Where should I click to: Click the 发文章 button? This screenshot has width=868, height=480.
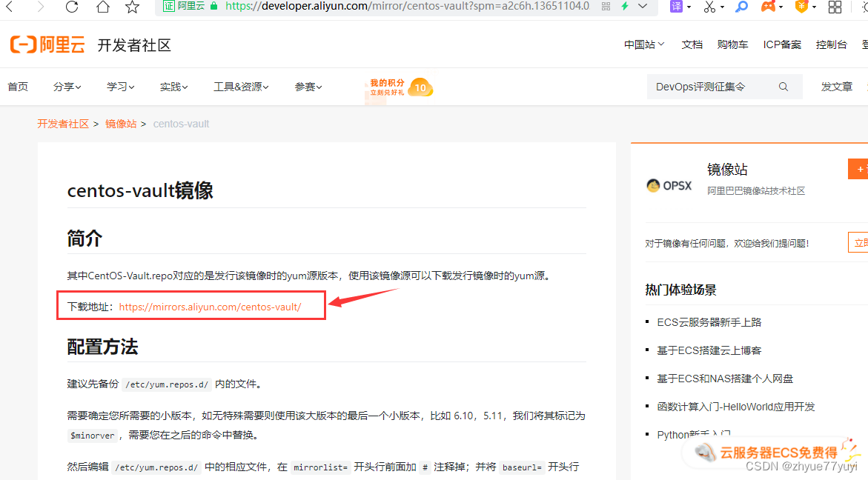(x=836, y=87)
